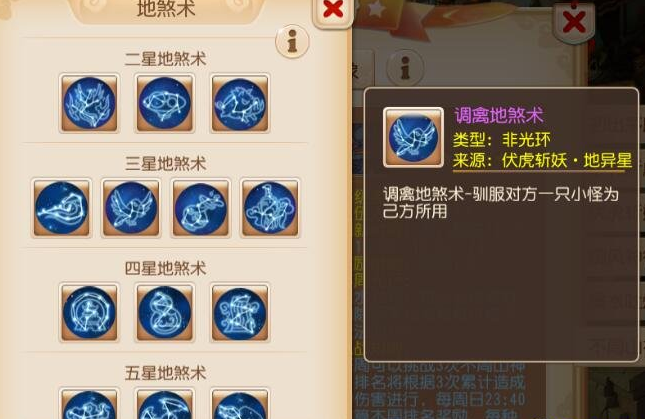Click the 调禽地煞术 description text
Screen dimensions: 645x419
click(x=501, y=202)
